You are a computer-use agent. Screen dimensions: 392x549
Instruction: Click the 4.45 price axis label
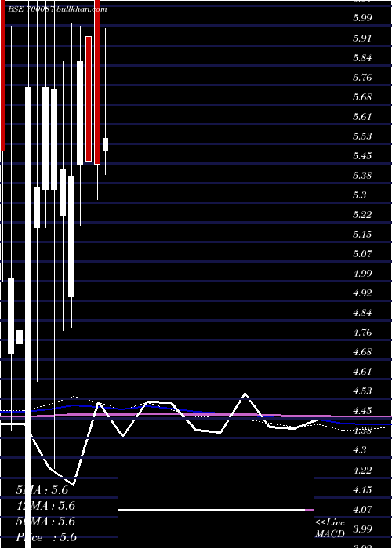[x=362, y=410]
